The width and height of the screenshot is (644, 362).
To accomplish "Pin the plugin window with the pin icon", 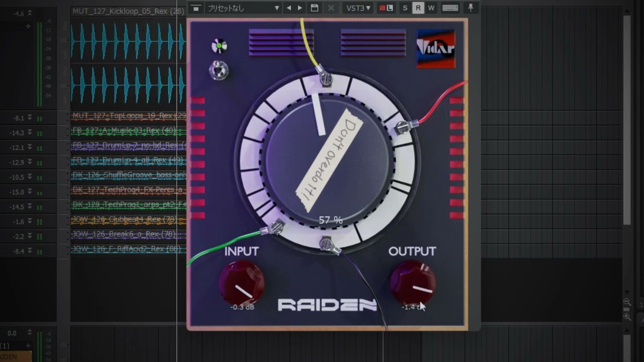I will (x=471, y=8).
